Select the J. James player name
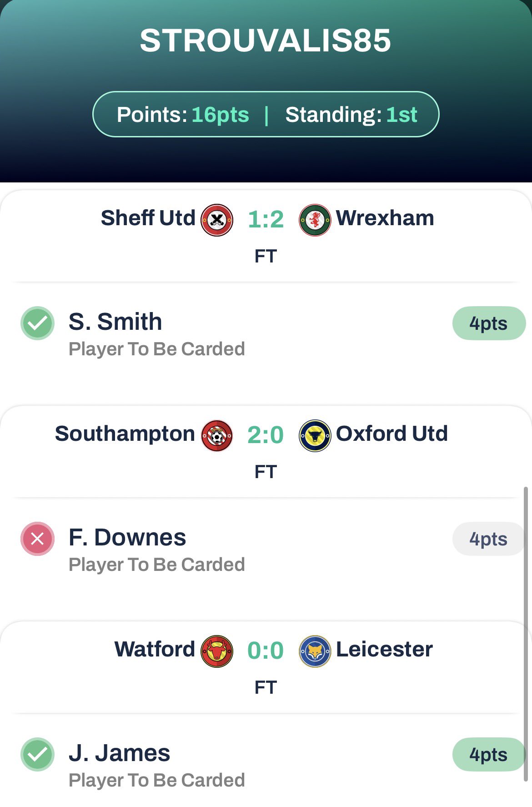The height and width of the screenshot is (807, 532). (119, 753)
